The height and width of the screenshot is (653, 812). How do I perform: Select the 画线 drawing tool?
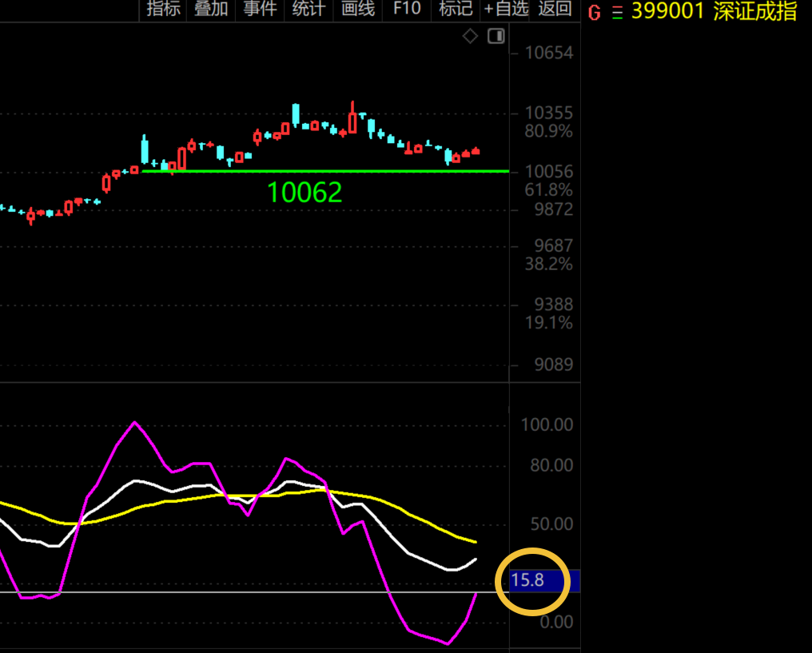pos(358,9)
